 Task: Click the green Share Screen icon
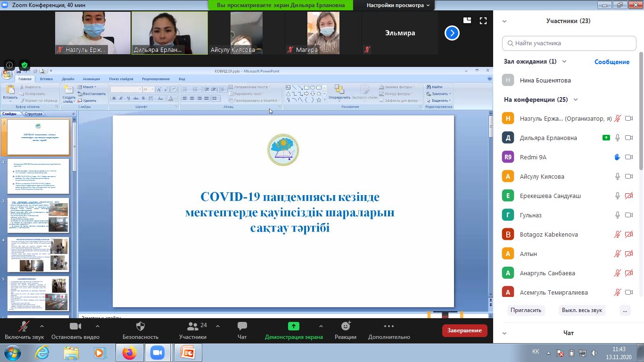293,326
